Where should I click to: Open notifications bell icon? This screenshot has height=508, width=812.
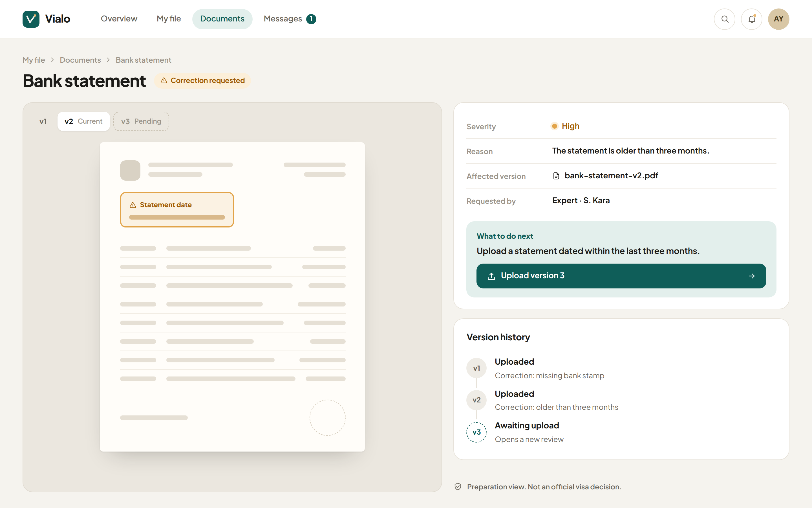click(x=752, y=19)
